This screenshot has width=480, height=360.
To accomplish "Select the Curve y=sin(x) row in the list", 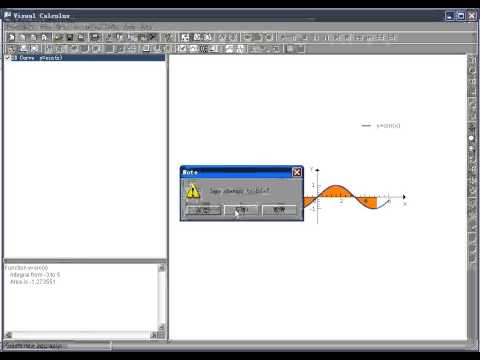I will (88, 58).
